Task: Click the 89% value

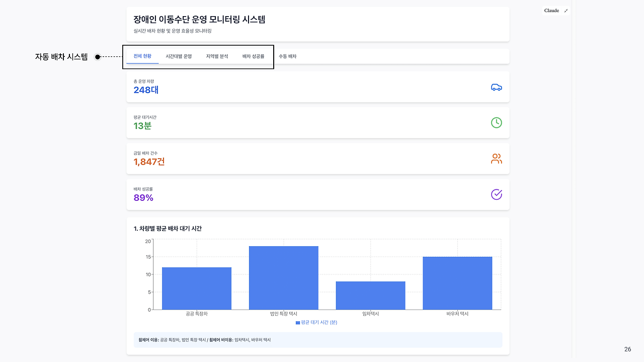Action: pos(143,198)
